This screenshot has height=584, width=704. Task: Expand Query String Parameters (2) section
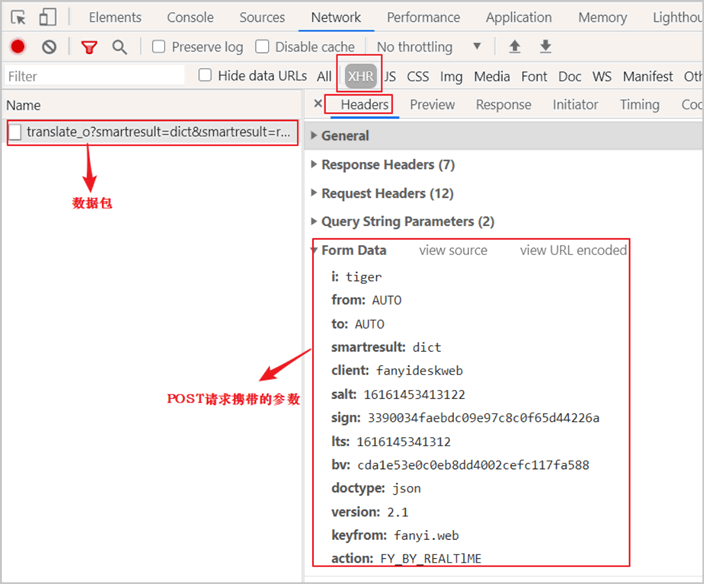[403, 221]
